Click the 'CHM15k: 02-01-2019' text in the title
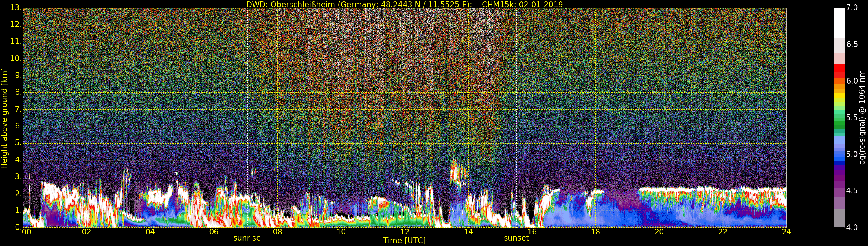Viewport: 868px width, 246px height. tap(522, 4)
